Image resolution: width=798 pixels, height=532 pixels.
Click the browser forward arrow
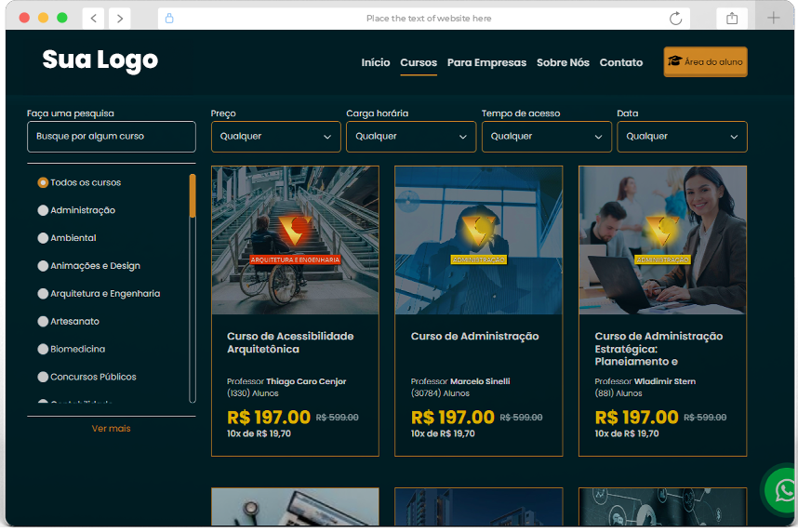tap(119, 18)
